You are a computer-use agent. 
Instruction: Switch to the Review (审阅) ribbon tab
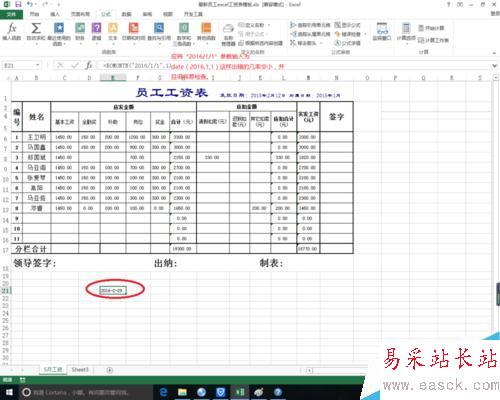[147, 14]
